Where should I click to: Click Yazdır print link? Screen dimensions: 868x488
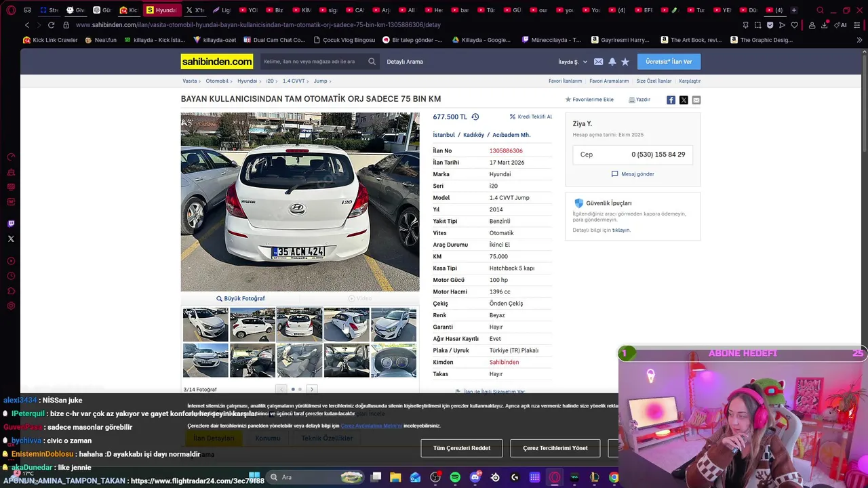(x=639, y=100)
